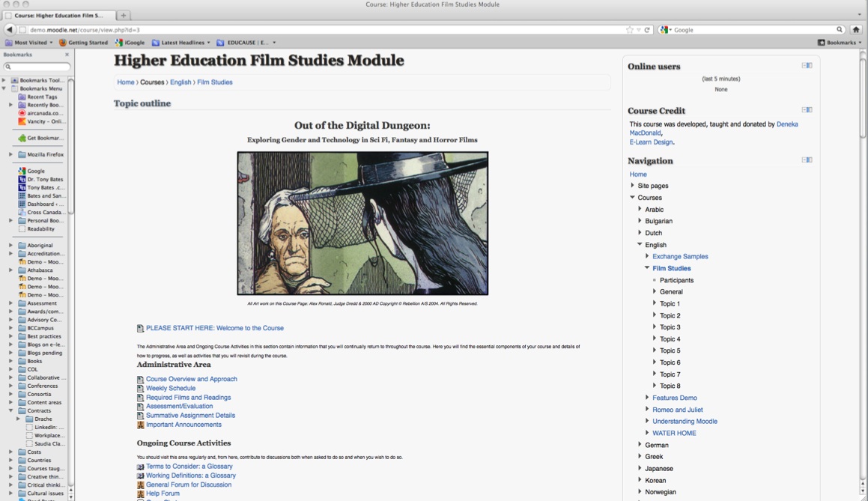Open General Forum for Discussion

coord(189,485)
